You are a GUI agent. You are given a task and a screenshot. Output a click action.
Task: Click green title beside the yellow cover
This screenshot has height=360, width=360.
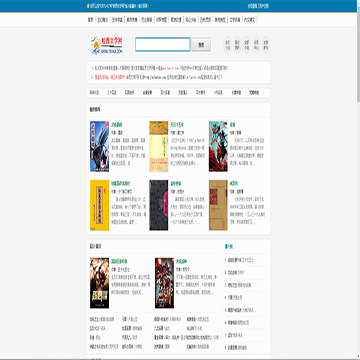pyautogui.click(x=121, y=184)
